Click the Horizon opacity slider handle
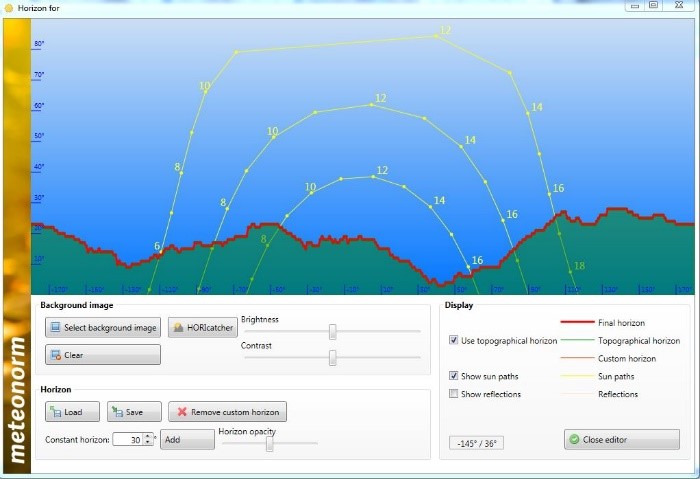The width and height of the screenshot is (700, 479). click(x=269, y=443)
